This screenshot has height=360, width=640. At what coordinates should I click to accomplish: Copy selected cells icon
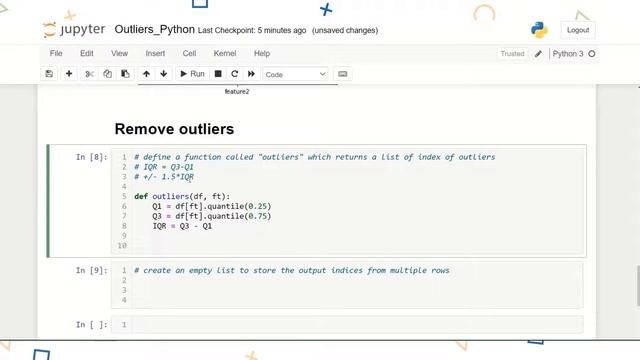pyautogui.click(x=107, y=74)
